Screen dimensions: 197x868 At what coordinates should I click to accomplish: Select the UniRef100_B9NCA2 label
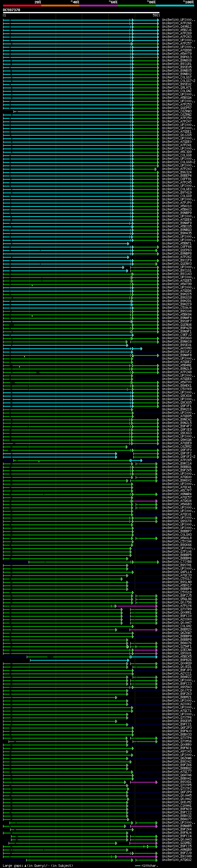(x=177, y=419)
